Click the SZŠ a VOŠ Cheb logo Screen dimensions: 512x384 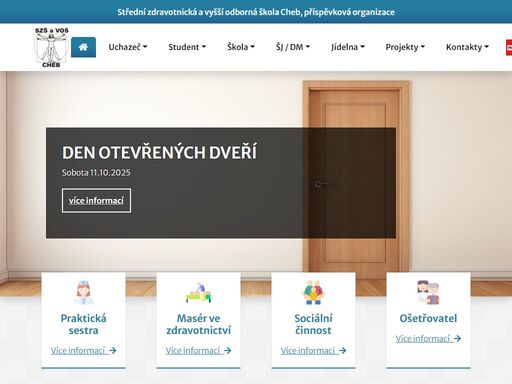(52, 47)
